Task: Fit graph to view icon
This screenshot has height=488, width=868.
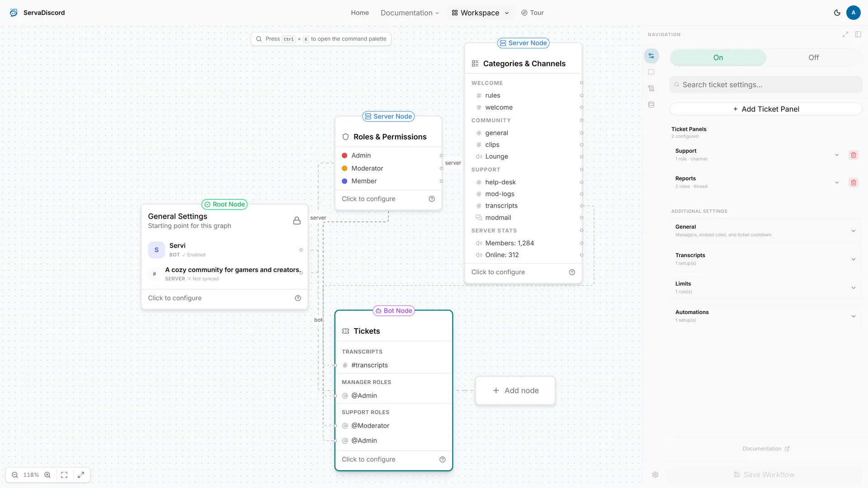Action: coord(64,475)
